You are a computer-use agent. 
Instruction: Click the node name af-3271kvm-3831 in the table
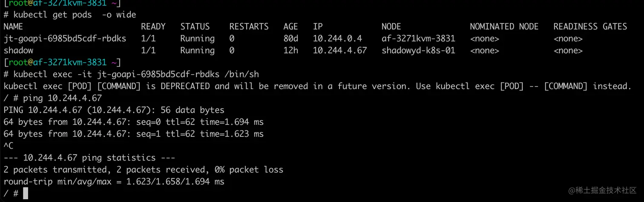click(418, 38)
